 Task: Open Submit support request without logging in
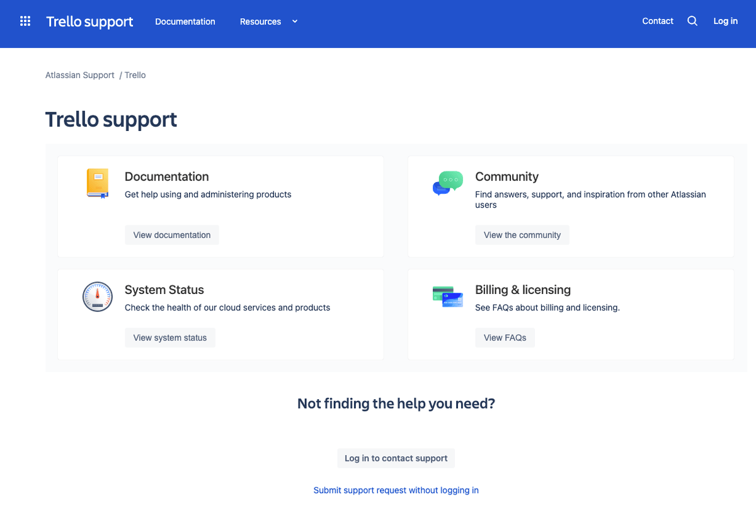click(x=396, y=490)
